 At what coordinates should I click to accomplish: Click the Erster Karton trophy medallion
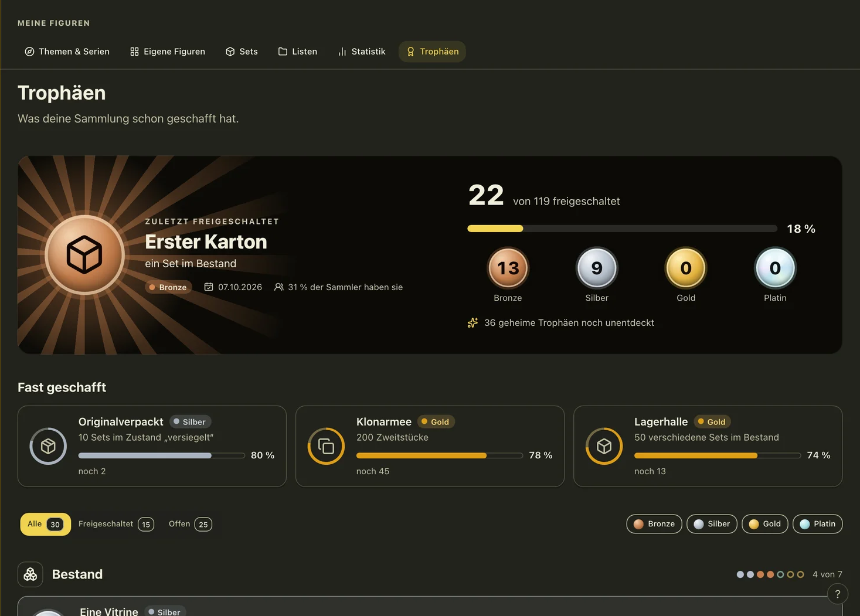tap(84, 255)
